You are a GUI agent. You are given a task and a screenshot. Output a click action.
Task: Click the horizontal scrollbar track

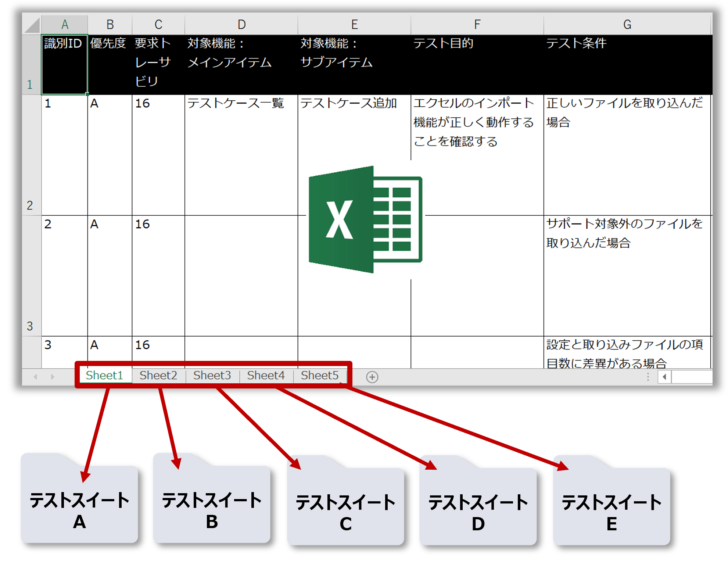692,377
